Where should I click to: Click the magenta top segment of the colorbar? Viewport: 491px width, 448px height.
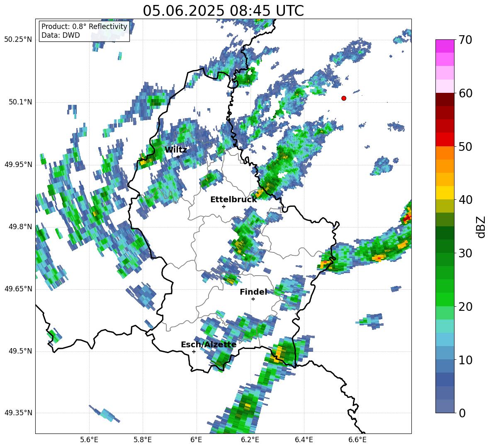(x=445, y=46)
